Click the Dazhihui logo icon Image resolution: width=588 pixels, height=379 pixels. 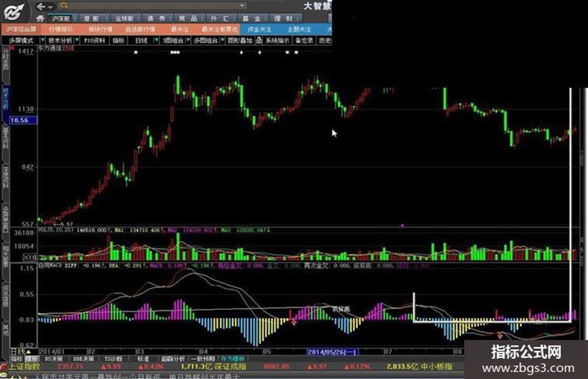point(14,11)
